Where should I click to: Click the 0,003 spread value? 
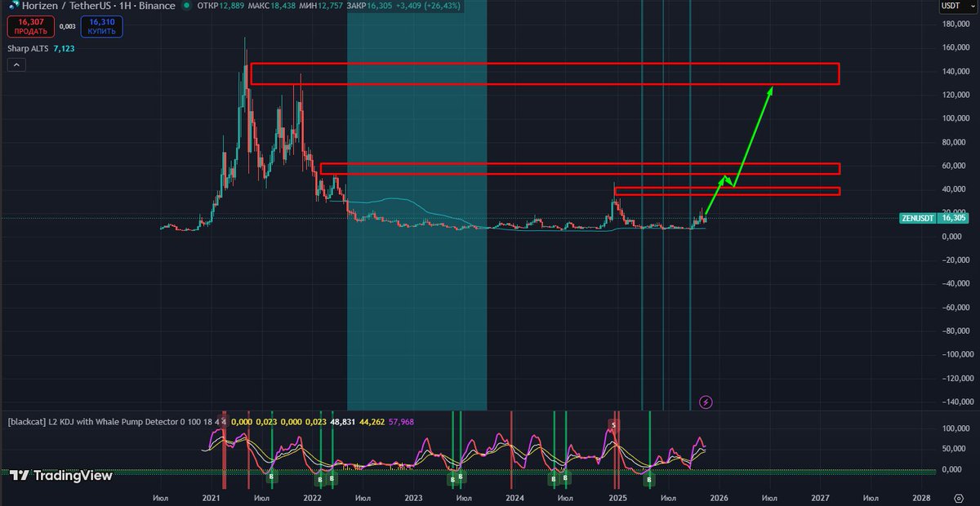(x=67, y=27)
